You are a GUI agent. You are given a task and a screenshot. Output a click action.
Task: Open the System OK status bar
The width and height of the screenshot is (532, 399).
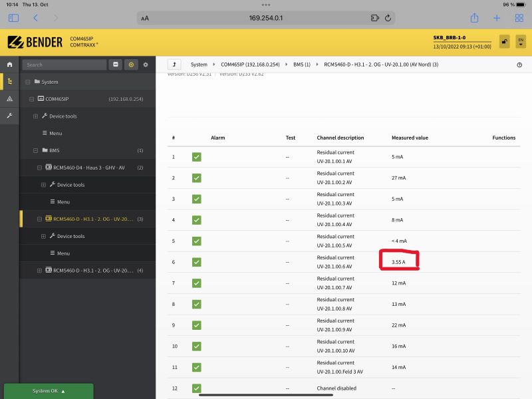tap(49, 391)
